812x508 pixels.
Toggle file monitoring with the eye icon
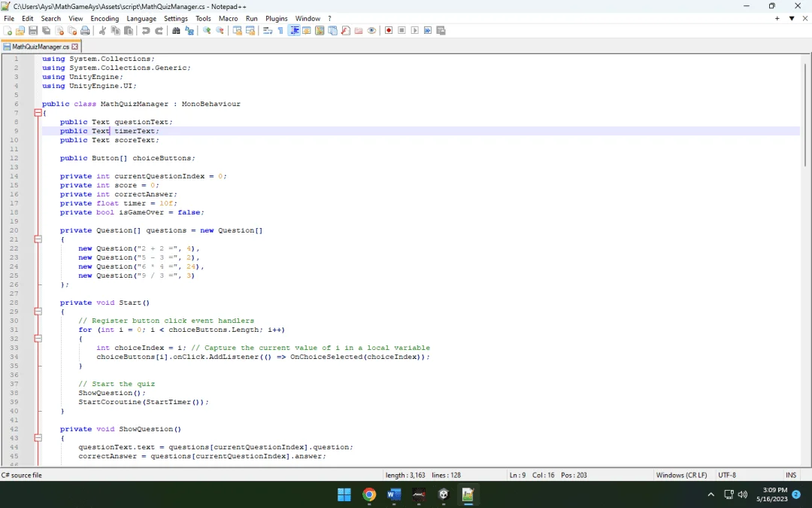click(371, 31)
